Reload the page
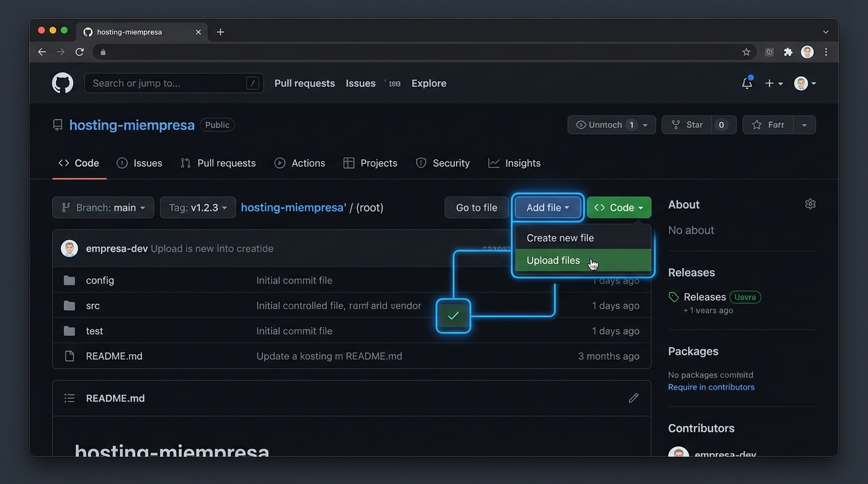The image size is (868, 484). click(x=79, y=52)
